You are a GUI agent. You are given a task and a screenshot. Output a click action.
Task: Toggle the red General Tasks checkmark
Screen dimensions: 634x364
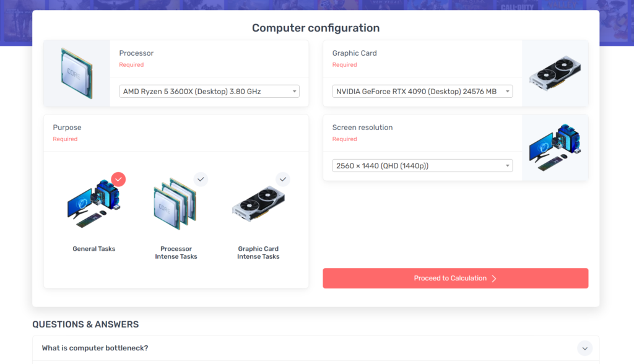[119, 180]
